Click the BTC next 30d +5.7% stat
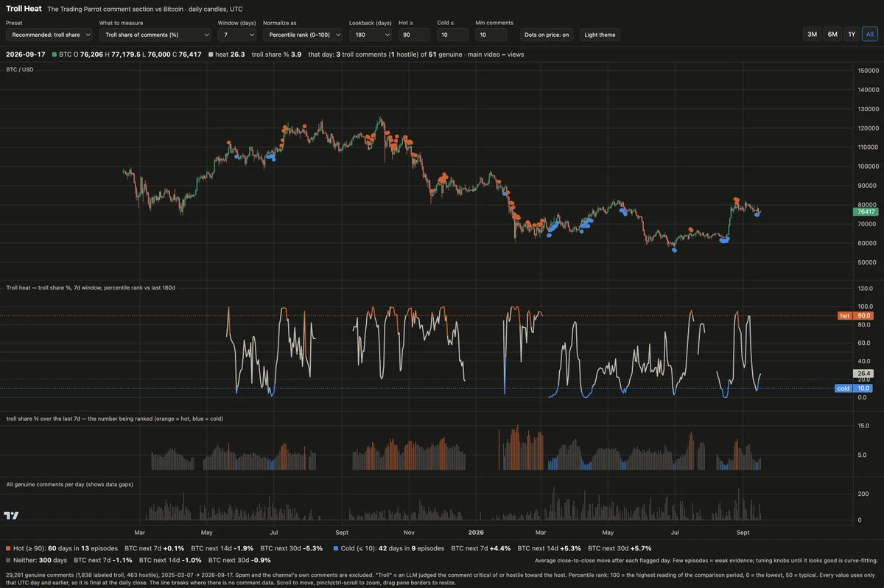 (619, 549)
